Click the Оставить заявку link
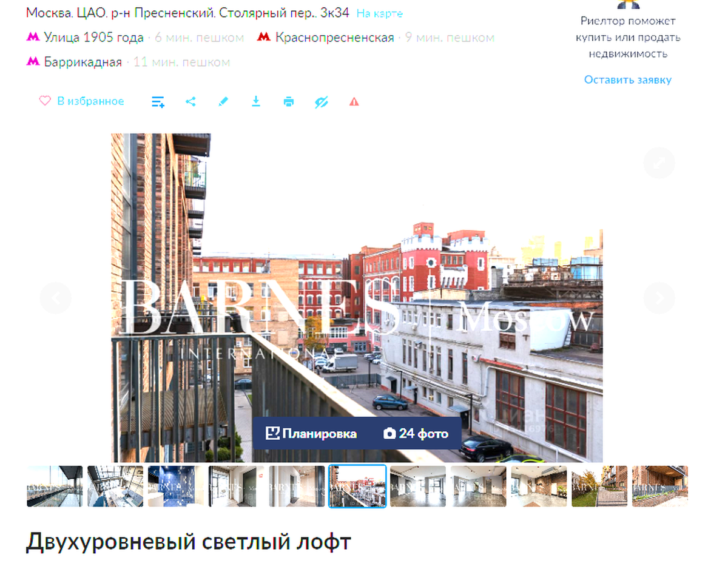This screenshot has width=728, height=569. coord(627,79)
